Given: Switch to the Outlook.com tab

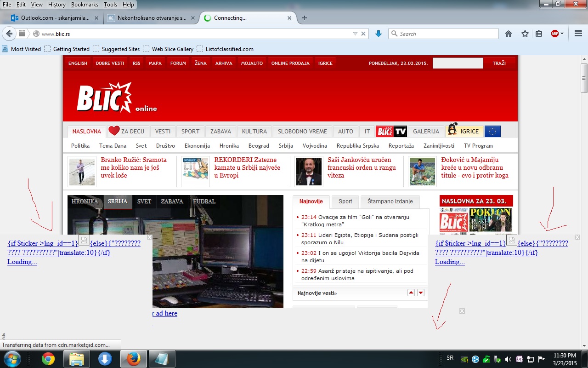Looking at the screenshot, I should coord(55,18).
